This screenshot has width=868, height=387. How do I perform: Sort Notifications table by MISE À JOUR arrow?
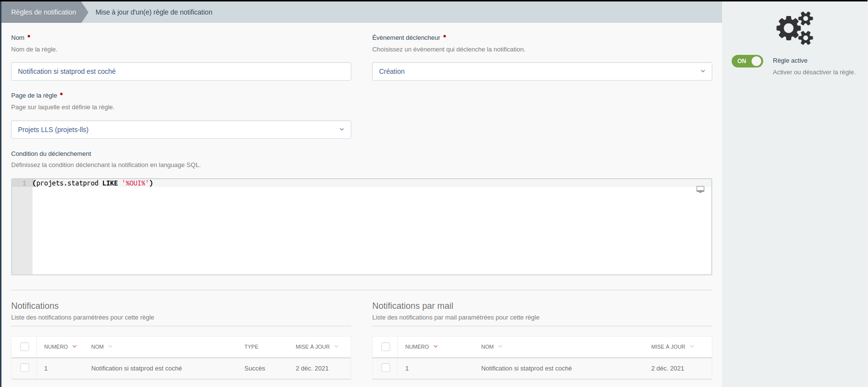337,347
